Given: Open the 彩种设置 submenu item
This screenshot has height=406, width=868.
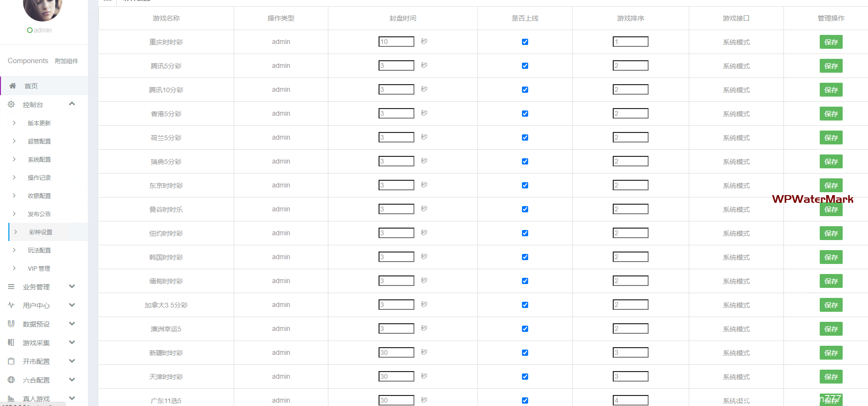Looking at the screenshot, I should [x=41, y=232].
